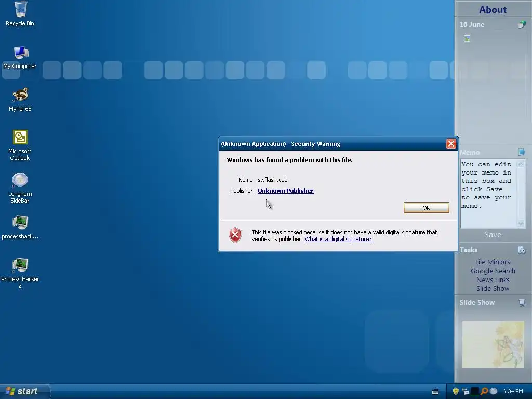This screenshot has width=532, height=399.
Task: Open the Slide Show task link
Action: click(x=493, y=289)
